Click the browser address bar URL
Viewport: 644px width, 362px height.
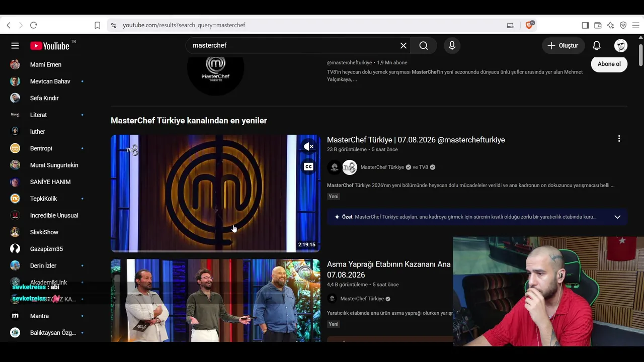pos(184,25)
